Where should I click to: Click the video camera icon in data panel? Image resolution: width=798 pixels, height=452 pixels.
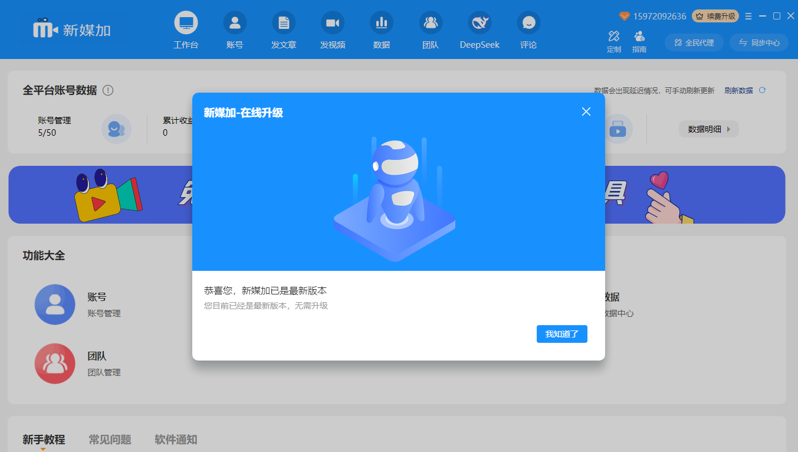tap(618, 129)
